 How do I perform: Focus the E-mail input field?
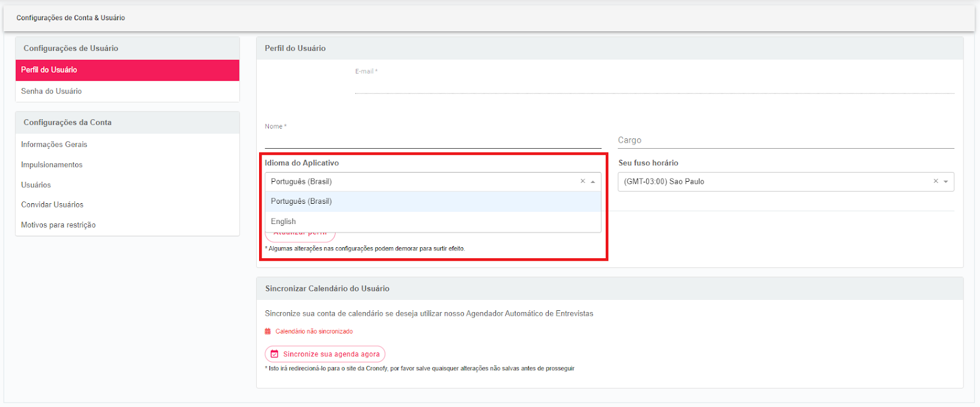pos(654,85)
